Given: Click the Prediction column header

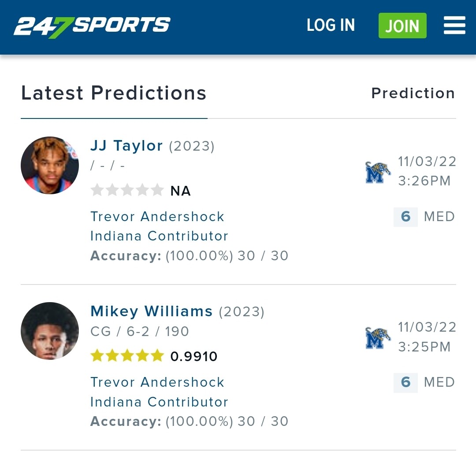Looking at the screenshot, I should pyautogui.click(x=413, y=93).
